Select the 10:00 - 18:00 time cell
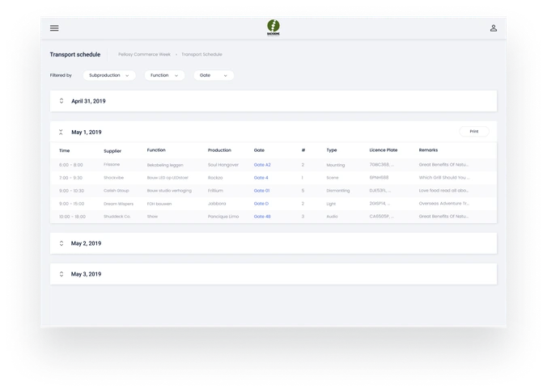547x392 pixels. 72,217
